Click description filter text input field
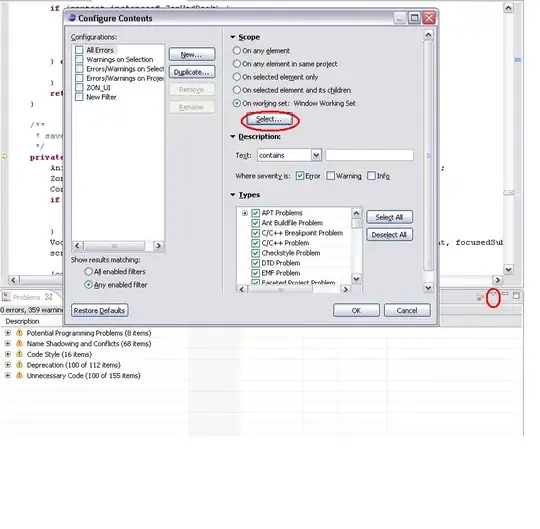Screen dimensions: 540x529 [369, 155]
